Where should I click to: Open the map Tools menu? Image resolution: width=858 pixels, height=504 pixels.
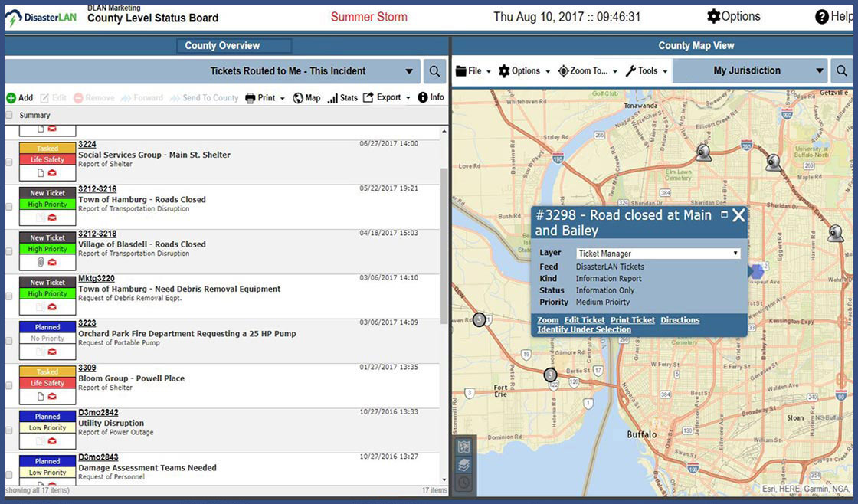647,71
